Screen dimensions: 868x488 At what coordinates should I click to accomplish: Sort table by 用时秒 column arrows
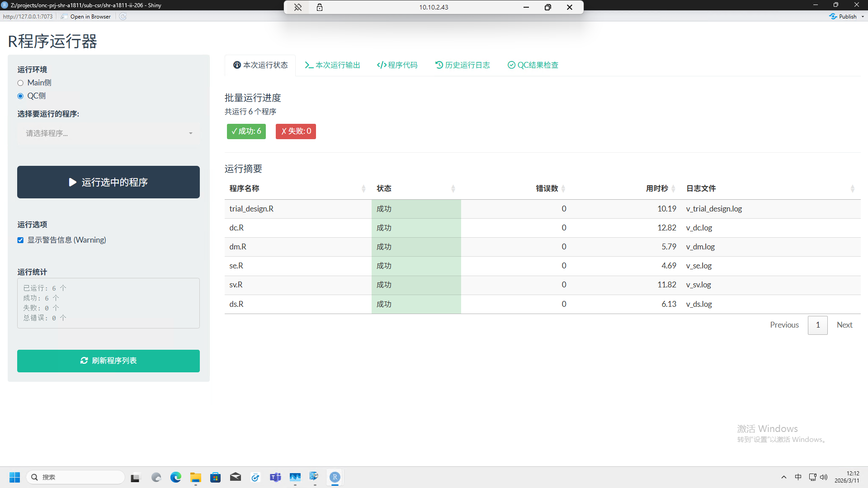click(673, 189)
